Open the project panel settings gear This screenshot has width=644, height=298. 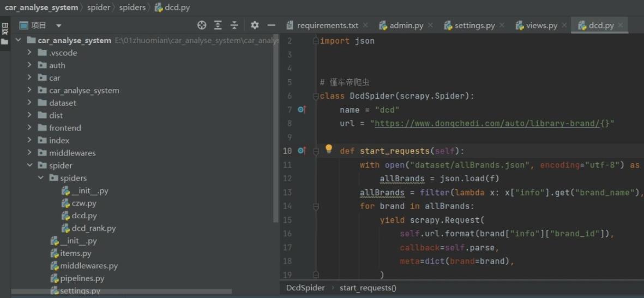255,26
